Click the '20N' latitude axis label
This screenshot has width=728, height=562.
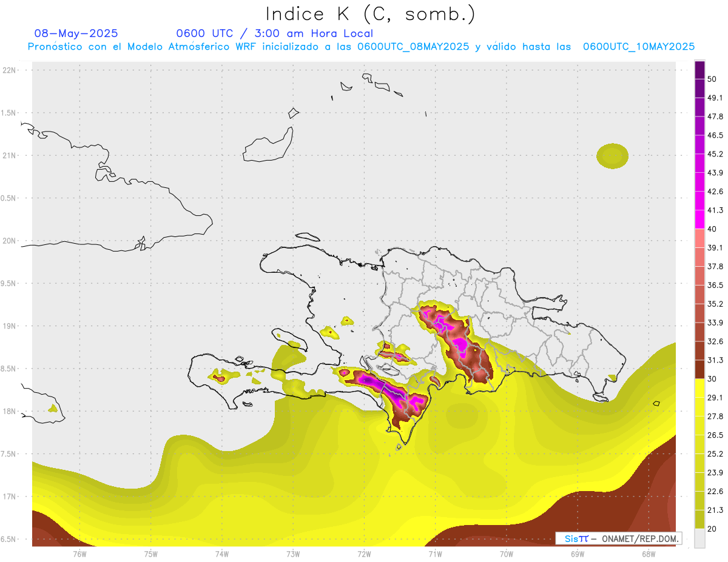pos(9,241)
